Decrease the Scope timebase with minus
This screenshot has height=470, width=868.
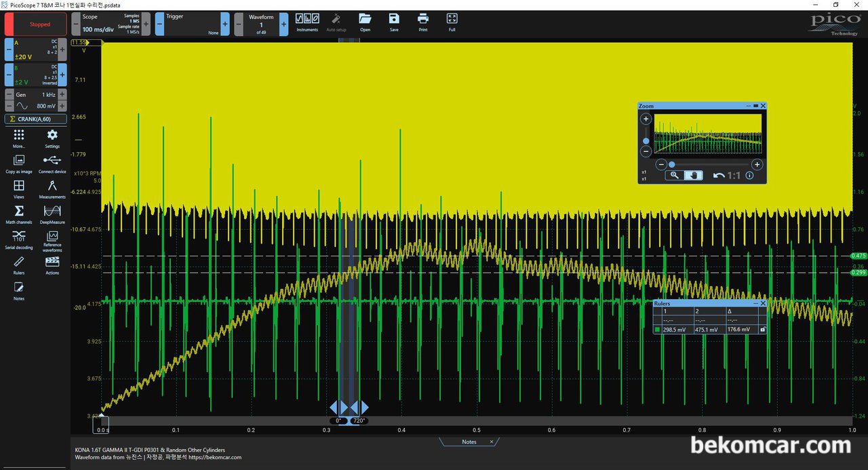pyautogui.click(x=77, y=24)
